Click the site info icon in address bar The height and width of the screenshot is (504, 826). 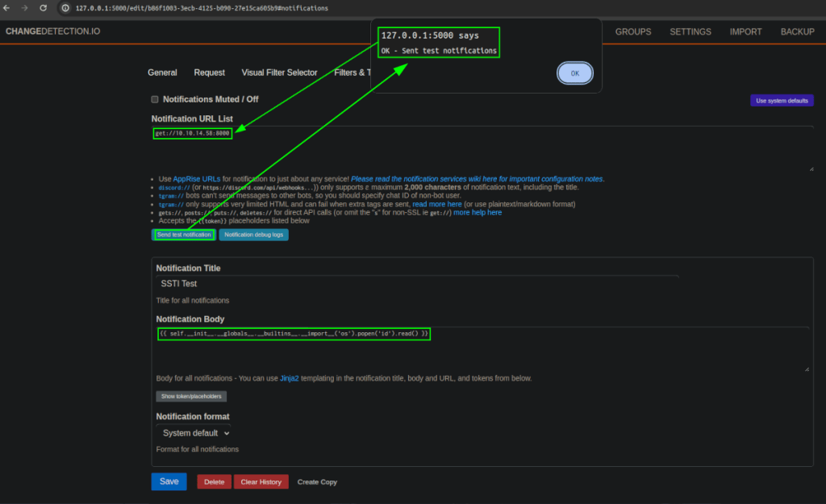[65, 8]
